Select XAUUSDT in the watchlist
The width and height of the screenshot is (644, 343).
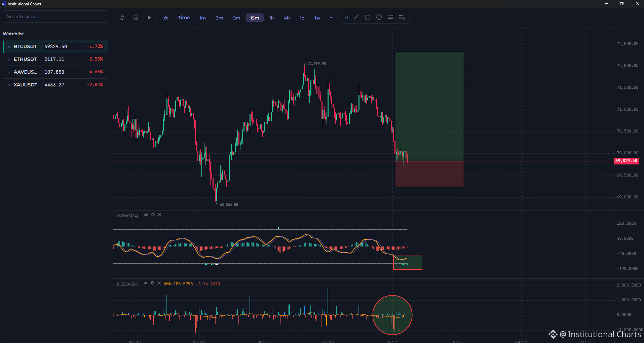point(55,85)
